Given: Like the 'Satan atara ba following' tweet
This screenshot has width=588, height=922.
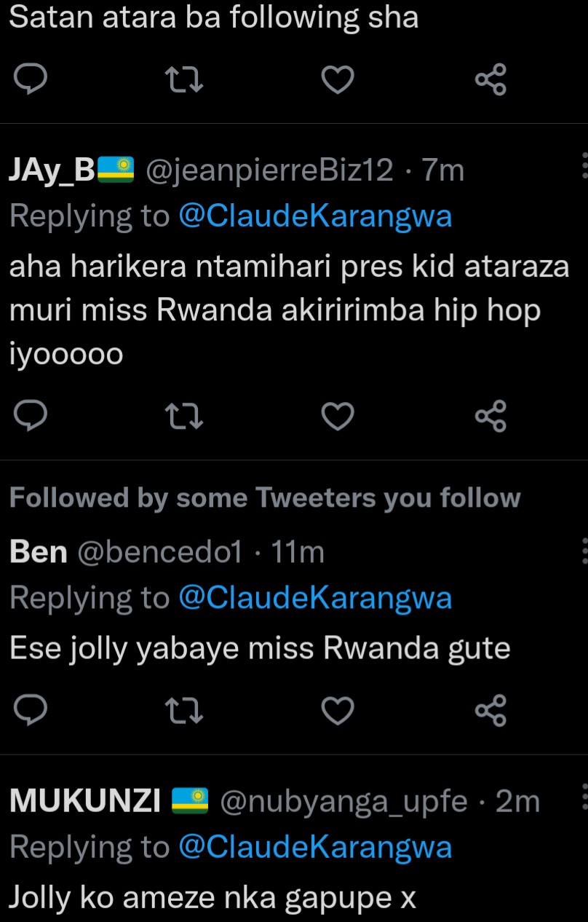Looking at the screenshot, I should pyautogui.click(x=338, y=79).
